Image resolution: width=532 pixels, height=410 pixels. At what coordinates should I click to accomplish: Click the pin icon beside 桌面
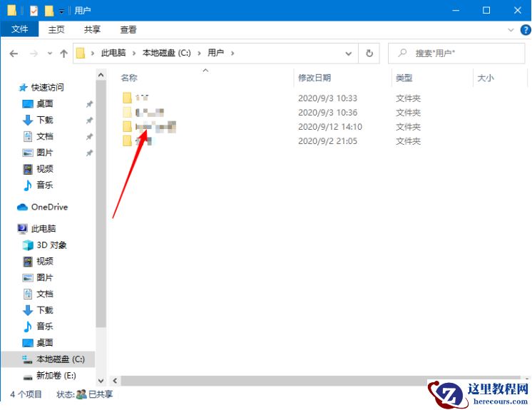pos(89,104)
